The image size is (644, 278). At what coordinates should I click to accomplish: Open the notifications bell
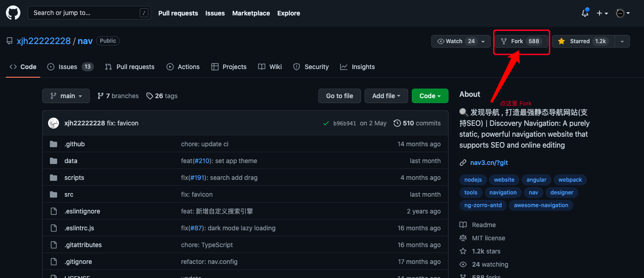pos(585,13)
